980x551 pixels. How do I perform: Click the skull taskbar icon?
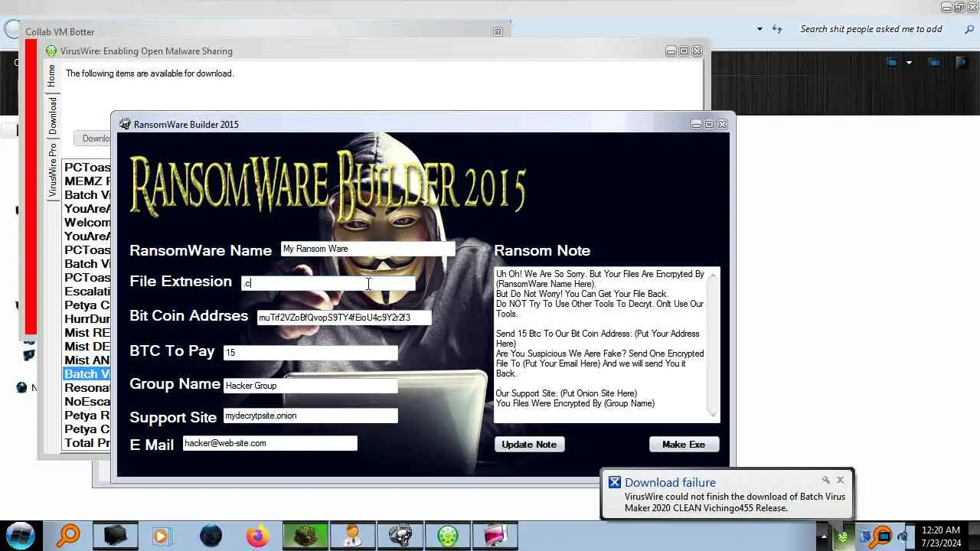coord(400,536)
